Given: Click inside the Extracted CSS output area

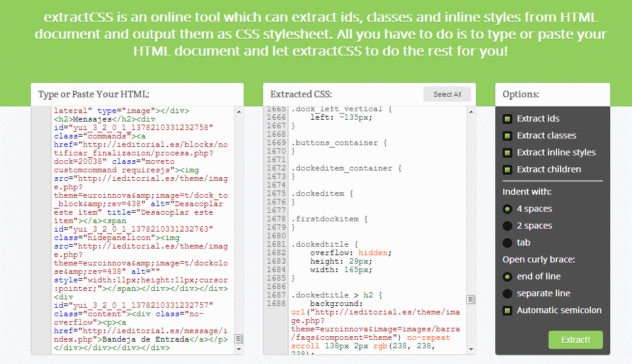Looking at the screenshot, I should [x=375, y=230].
